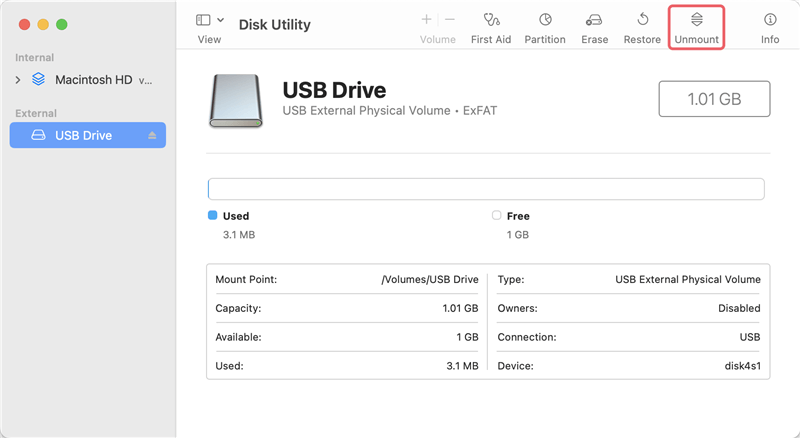This screenshot has height=438, width=800.
Task: Click the large USB Drive disk image
Action: click(x=236, y=101)
